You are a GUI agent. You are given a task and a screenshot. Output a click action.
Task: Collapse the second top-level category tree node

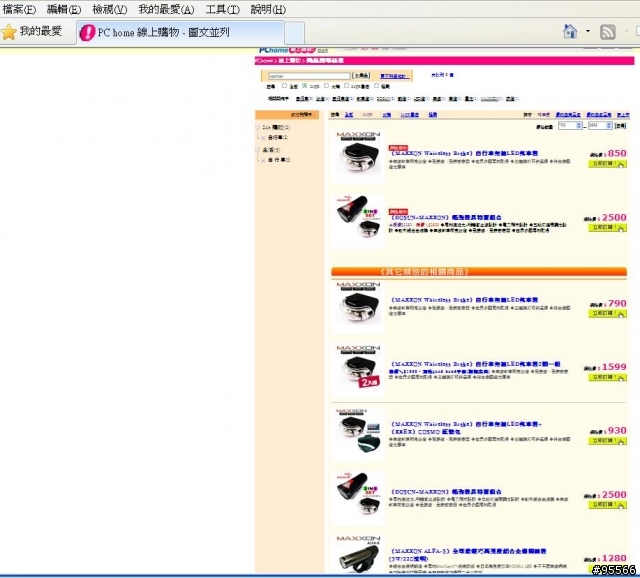(x=258, y=150)
